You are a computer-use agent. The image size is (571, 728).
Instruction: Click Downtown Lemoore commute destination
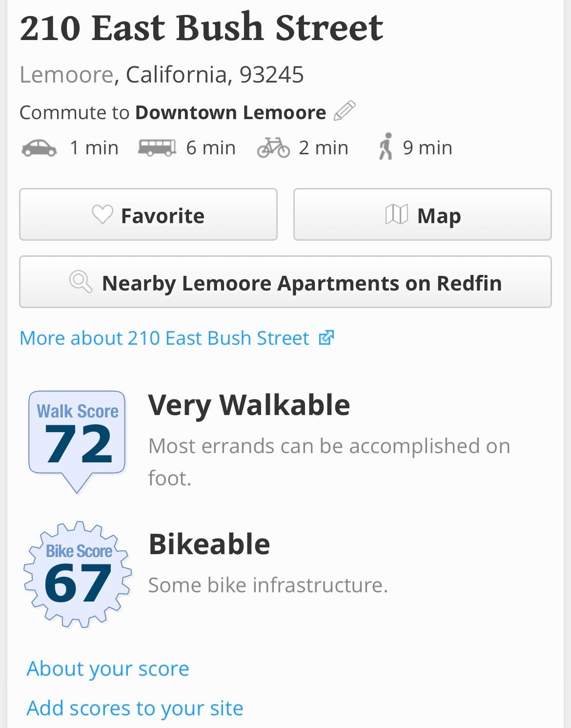230,112
